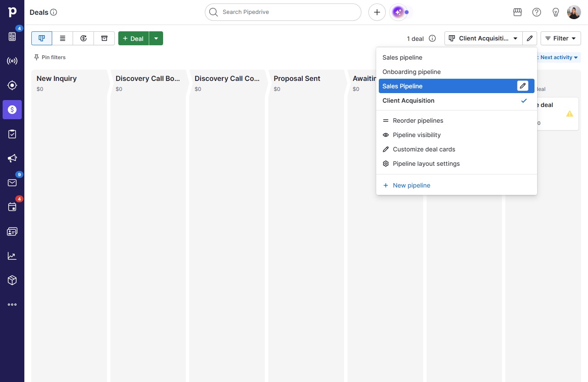This screenshot has width=588, height=382.
Task: Focus the Search Pipedrive field
Action: pyautogui.click(x=283, y=12)
